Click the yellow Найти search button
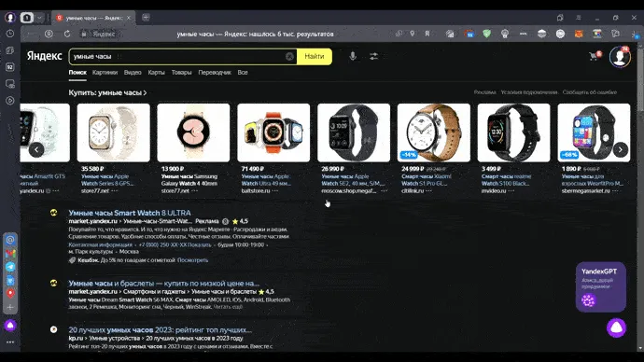This screenshot has height=362, width=644. [x=315, y=57]
